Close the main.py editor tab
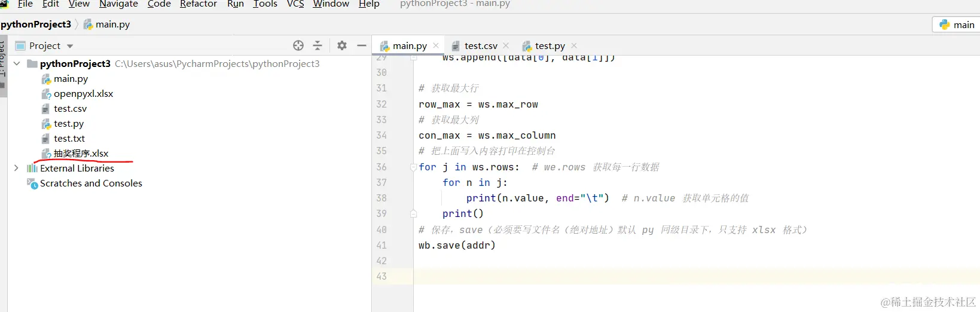Image resolution: width=980 pixels, height=312 pixels. pyautogui.click(x=436, y=45)
